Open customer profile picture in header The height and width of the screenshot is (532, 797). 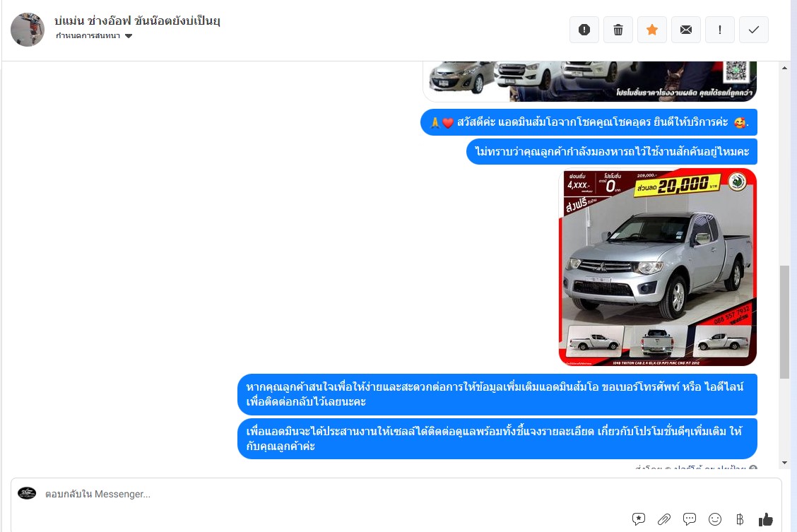click(x=28, y=30)
